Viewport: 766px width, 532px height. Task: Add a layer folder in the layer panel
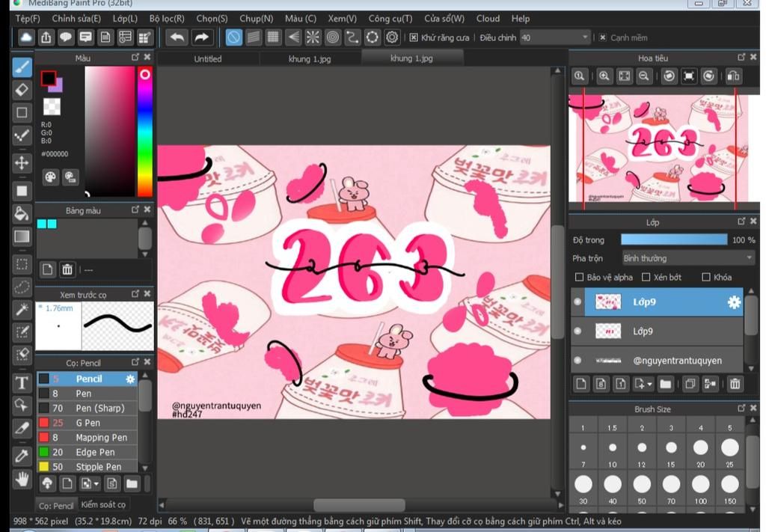pos(665,384)
